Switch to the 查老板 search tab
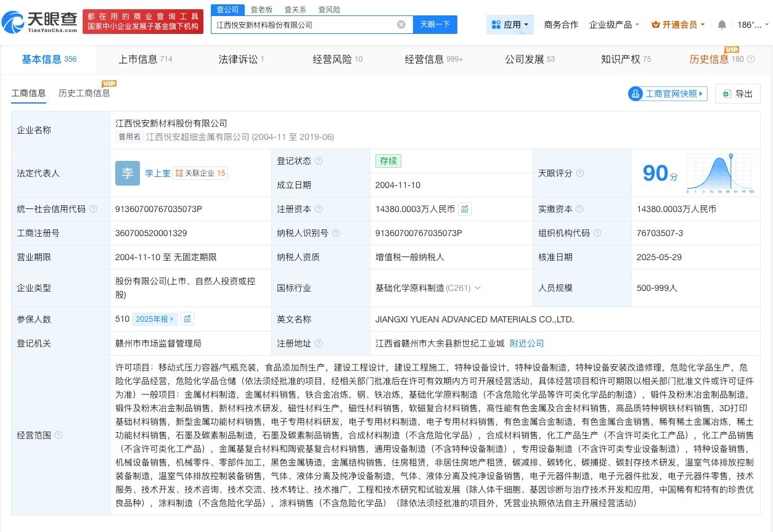This screenshot has width=773, height=532. (x=261, y=9)
